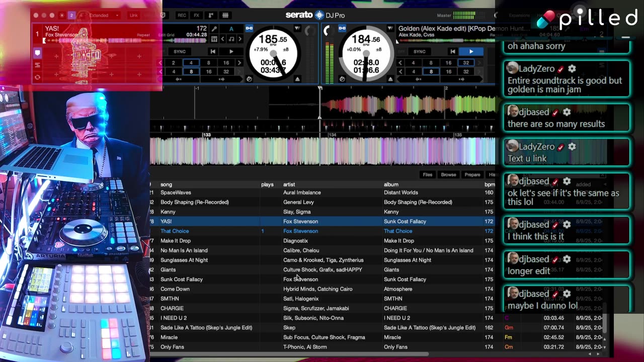This screenshot has width=644, height=362.
Task: Step key up with right chevron beside note
Action: pos(239,39)
